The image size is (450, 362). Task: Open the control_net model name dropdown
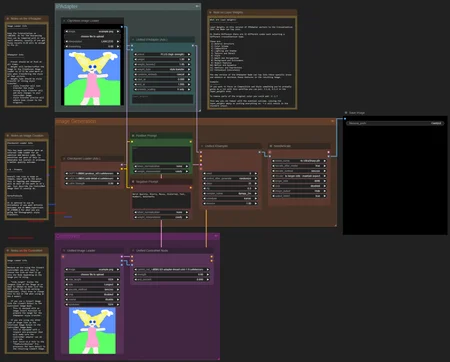point(171,269)
